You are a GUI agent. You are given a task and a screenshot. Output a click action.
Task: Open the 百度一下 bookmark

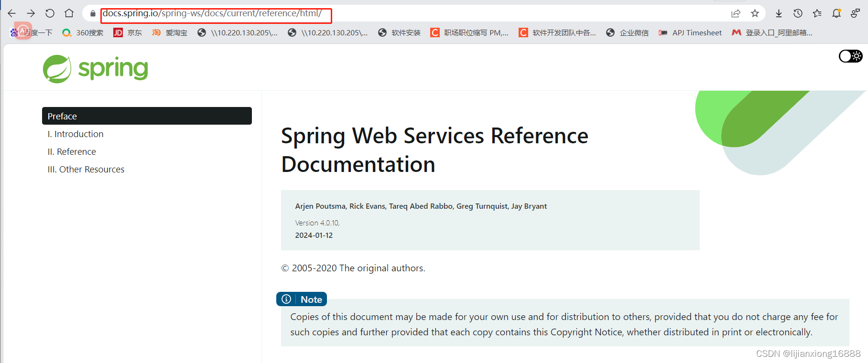pyautogui.click(x=32, y=32)
